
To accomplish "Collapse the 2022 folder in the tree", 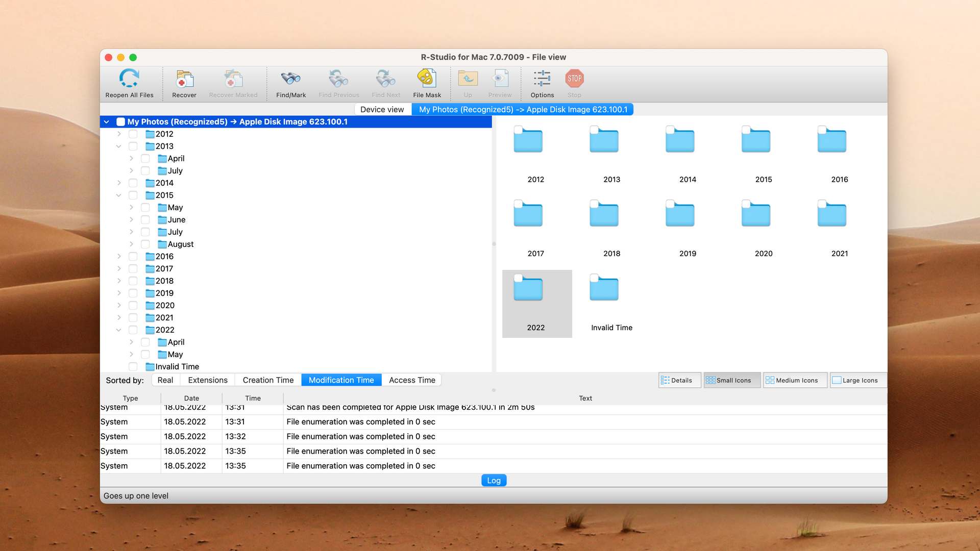I will [x=119, y=330].
